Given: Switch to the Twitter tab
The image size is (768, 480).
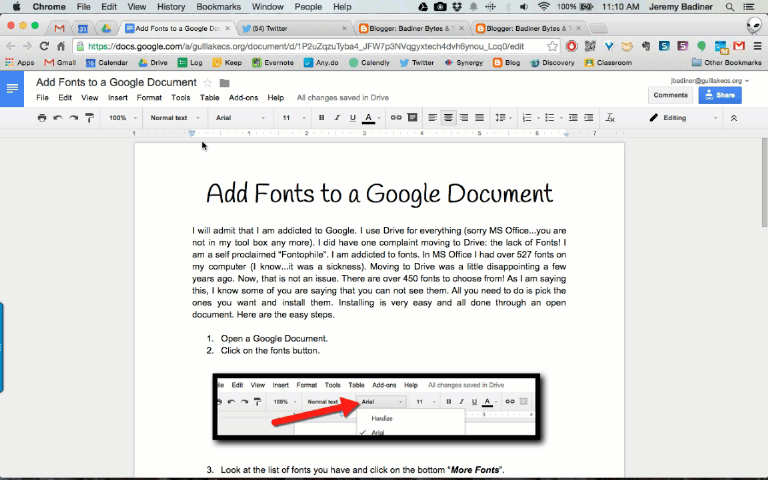Looking at the screenshot, I should [x=294, y=28].
